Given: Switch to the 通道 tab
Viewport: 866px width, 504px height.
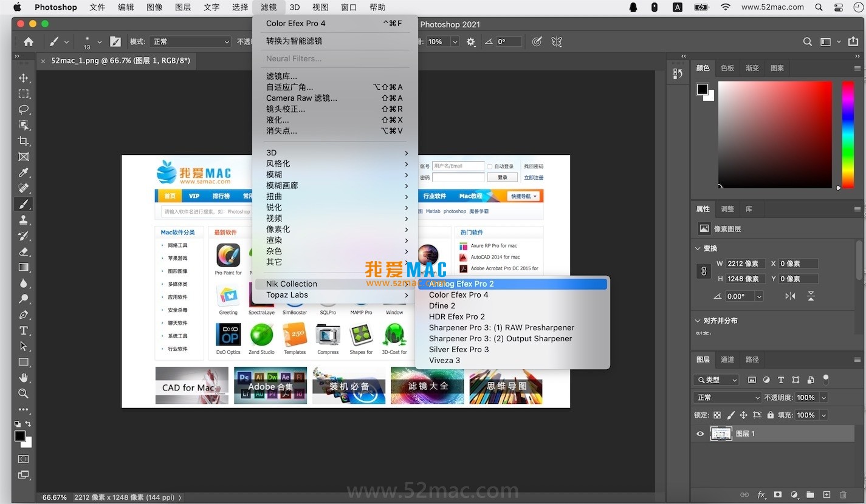Looking at the screenshot, I should click(x=727, y=359).
